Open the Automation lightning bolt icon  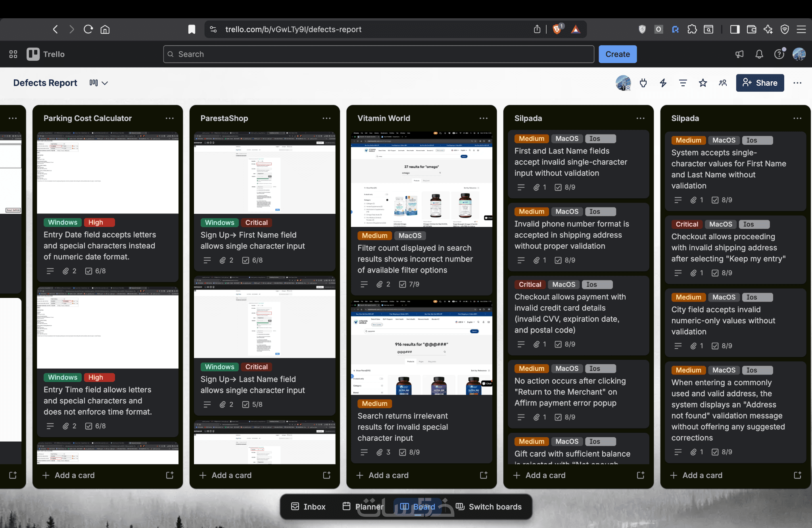pos(663,83)
